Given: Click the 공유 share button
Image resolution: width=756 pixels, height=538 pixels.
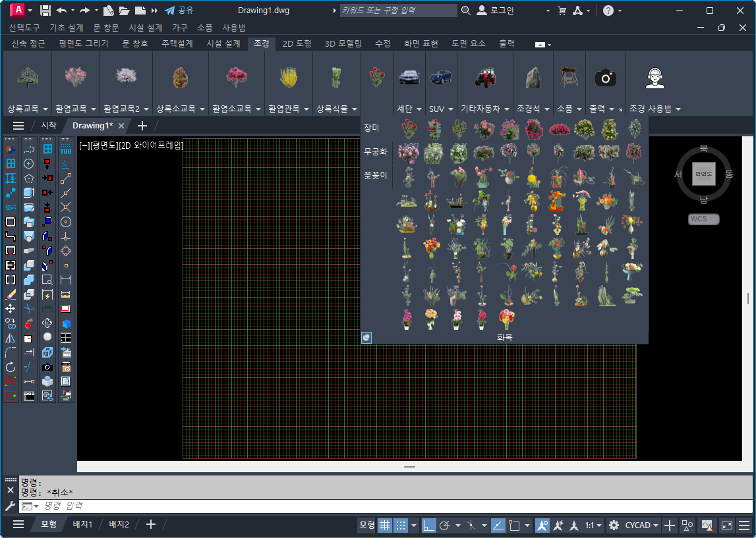Looking at the screenshot, I should click(x=179, y=11).
